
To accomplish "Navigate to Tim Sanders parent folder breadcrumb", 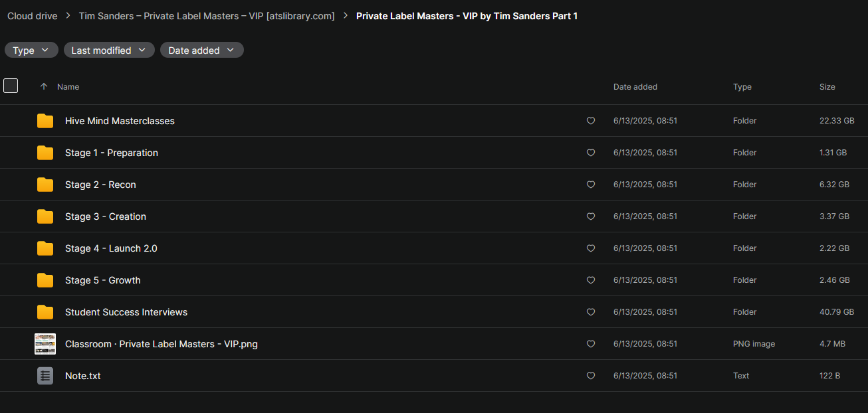I will (207, 16).
